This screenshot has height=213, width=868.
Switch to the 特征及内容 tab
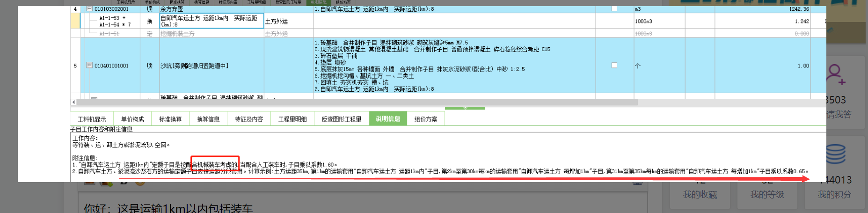point(248,119)
